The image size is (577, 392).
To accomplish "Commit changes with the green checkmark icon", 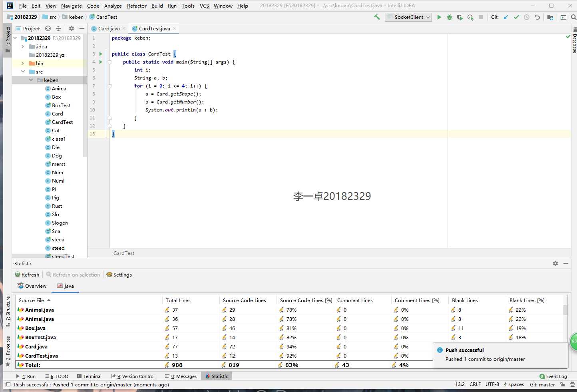I will (516, 17).
